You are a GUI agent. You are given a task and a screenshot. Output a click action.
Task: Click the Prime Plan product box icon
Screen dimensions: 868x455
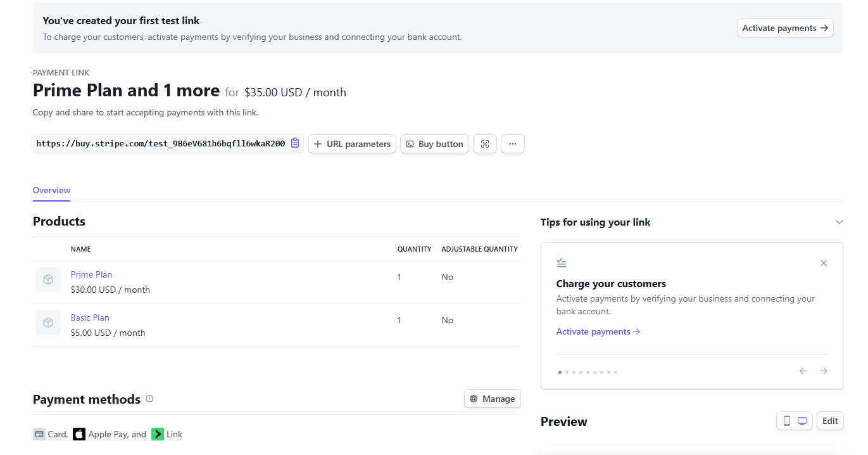click(48, 279)
